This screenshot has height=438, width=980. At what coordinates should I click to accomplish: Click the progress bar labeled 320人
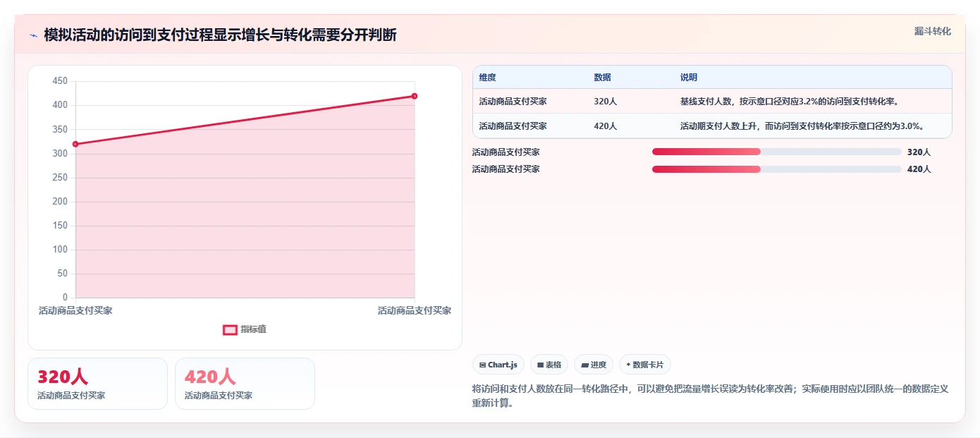pyautogui.click(x=777, y=152)
